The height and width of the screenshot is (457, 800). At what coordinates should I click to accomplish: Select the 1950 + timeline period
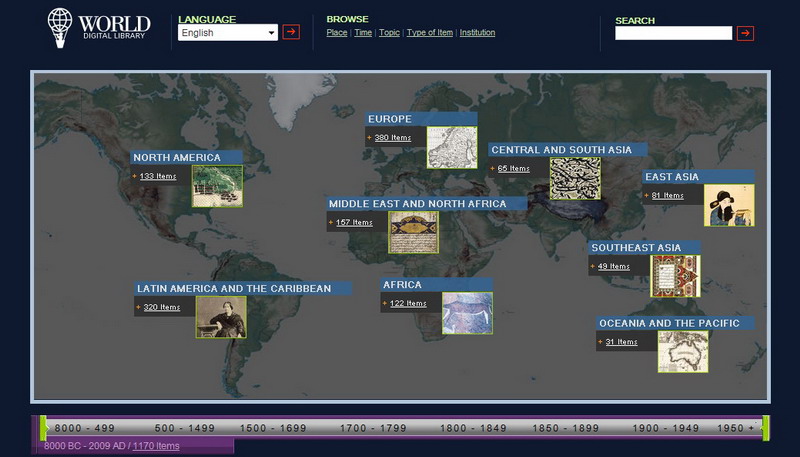point(735,428)
